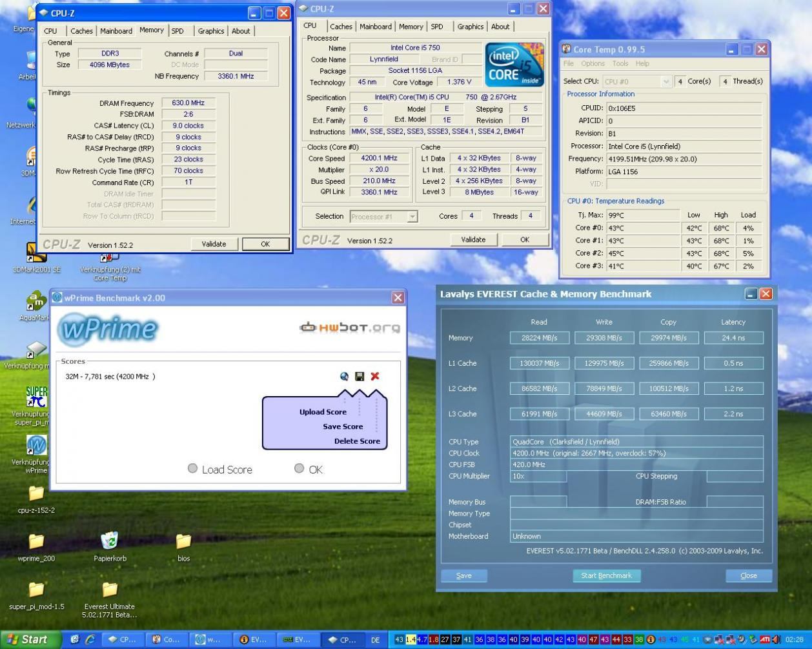Click the hwbot.org logo in wPrime

(x=349, y=327)
